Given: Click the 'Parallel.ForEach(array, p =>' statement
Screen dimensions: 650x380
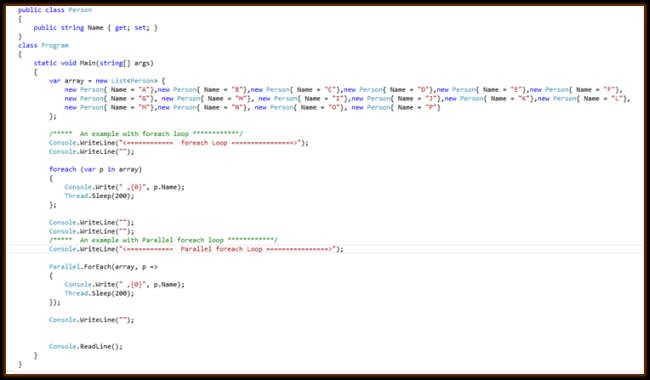Looking at the screenshot, I should tap(103, 267).
